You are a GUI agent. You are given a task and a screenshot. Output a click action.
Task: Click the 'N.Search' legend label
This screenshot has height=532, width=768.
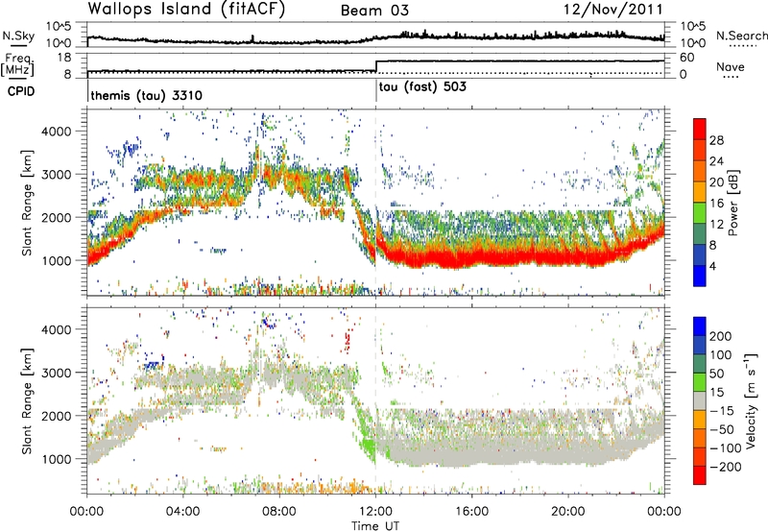coord(741,36)
